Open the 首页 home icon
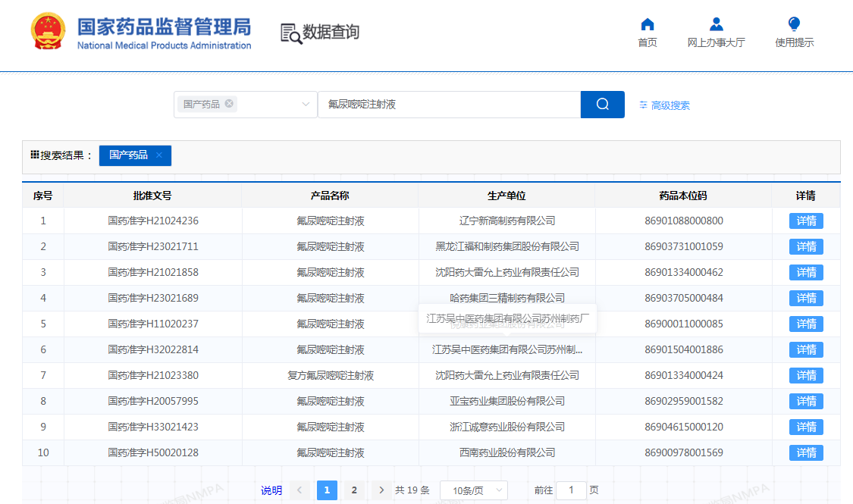Screen dimensions: 853x504 [x=647, y=24]
